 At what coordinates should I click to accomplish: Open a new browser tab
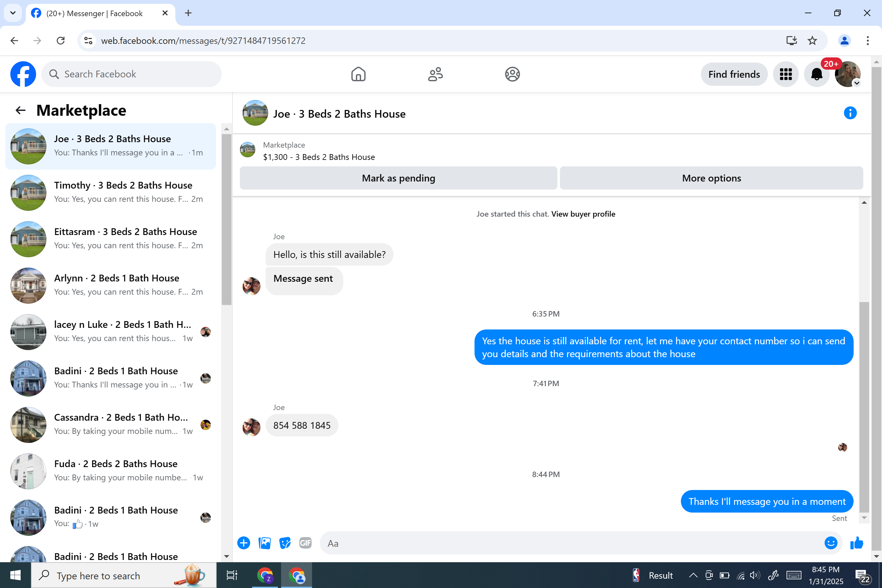tap(188, 13)
